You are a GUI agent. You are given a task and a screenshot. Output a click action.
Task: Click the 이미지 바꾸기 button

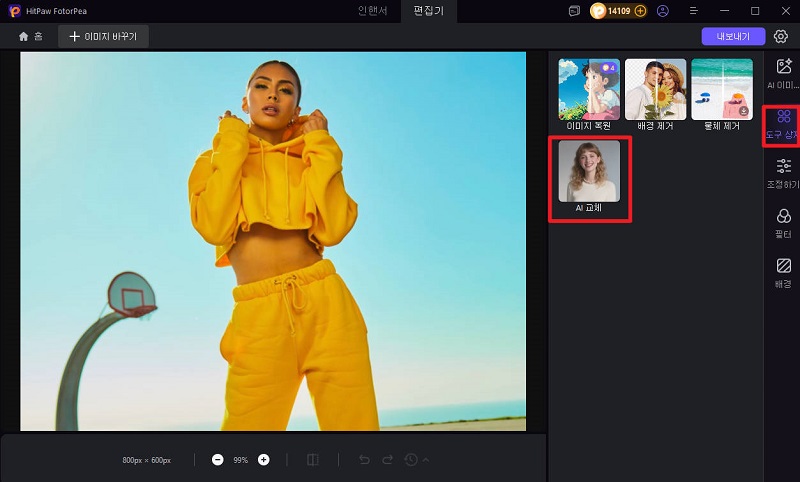pyautogui.click(x=104, y=36)
